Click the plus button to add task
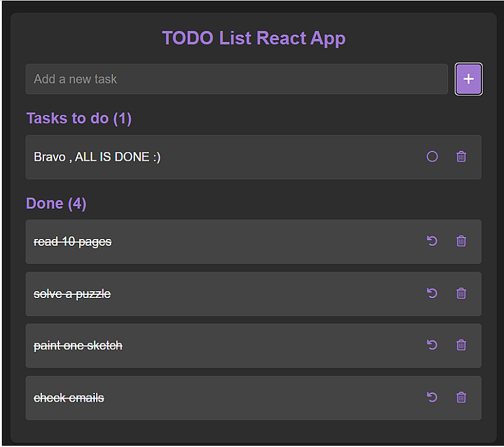This screenshot has width=504, height=447. click(x=468, y=79)
